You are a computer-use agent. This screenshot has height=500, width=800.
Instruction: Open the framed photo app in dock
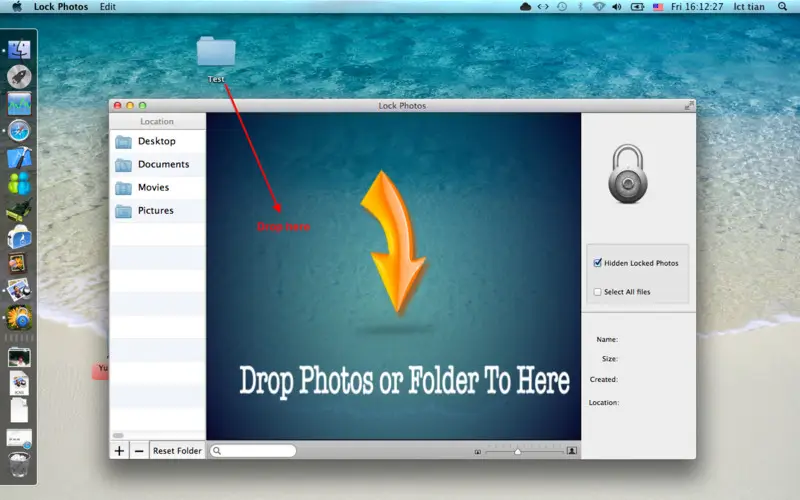(x=17, y=264)
